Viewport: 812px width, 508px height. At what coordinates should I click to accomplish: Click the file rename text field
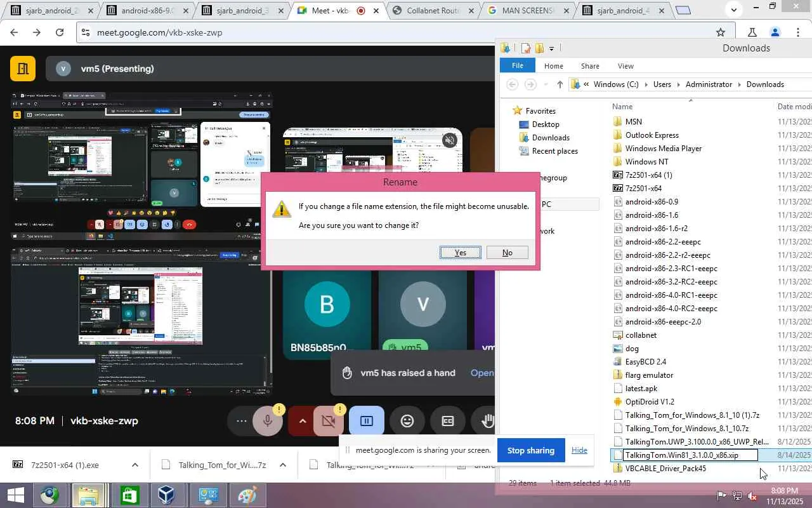pyautogui.click(x=691, y=455)
